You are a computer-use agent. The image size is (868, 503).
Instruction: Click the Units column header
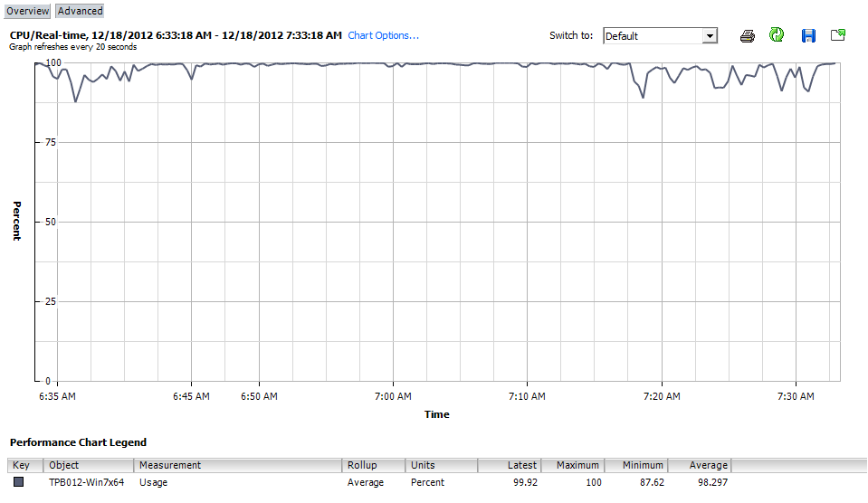[442, 465]
